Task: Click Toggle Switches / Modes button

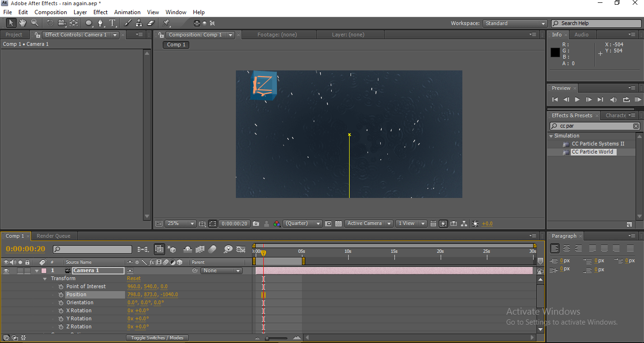Action: pyautogui.click(x=157, y=338)
